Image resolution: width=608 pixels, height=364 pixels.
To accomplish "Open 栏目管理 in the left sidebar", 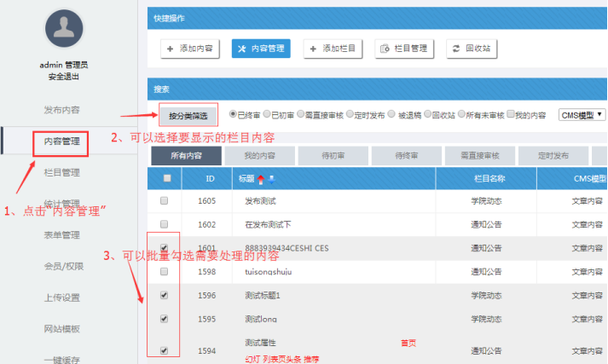I will click(61, 172).
